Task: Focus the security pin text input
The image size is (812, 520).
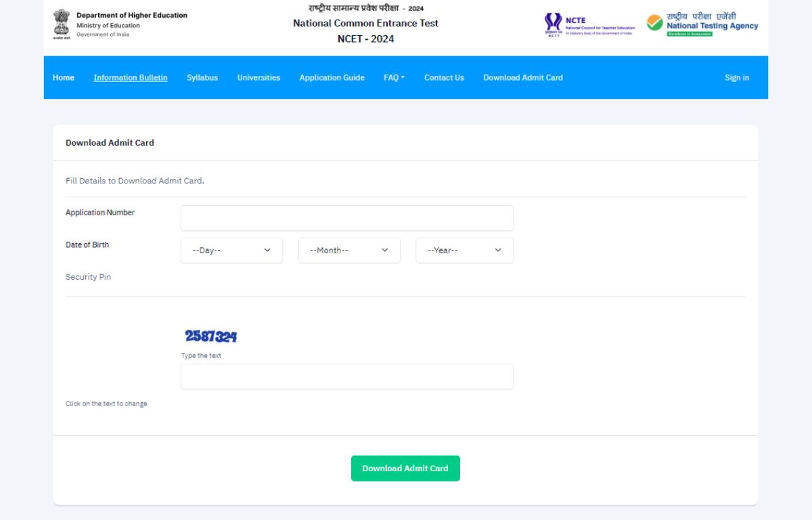Action: tap(347, 376)
